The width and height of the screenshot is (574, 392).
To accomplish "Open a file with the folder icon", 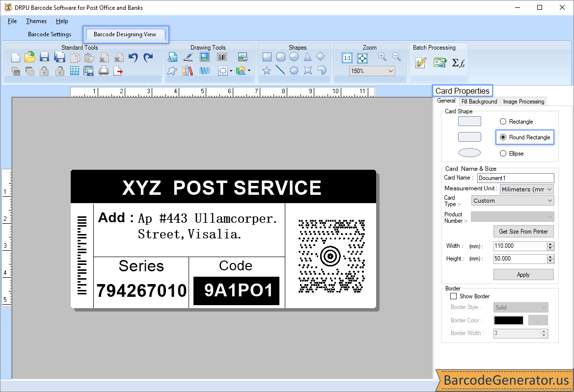I will (x=29, y=57).
